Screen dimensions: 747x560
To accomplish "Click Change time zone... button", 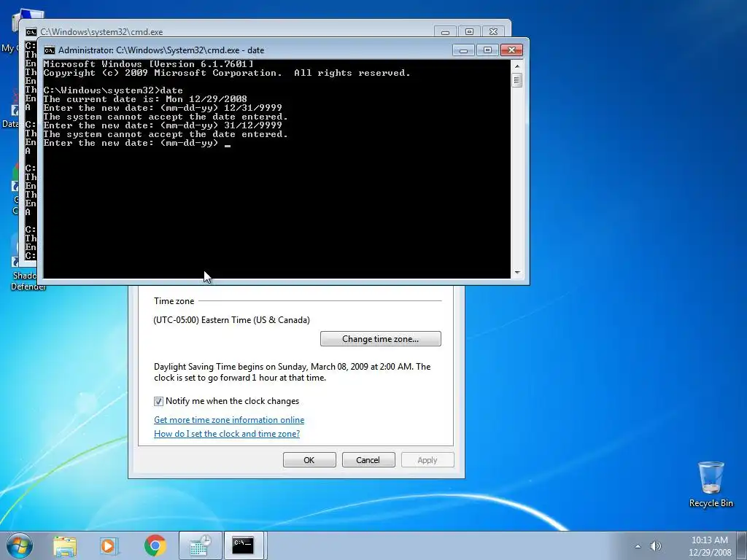I will click(x=381, y=339).
